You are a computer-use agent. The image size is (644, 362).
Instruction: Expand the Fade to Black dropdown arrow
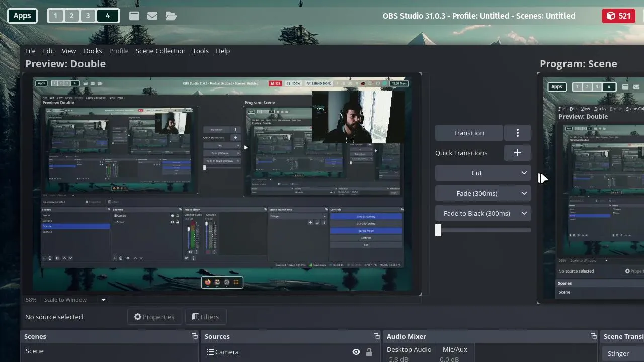pyautogui.click(x=524, y=213)
